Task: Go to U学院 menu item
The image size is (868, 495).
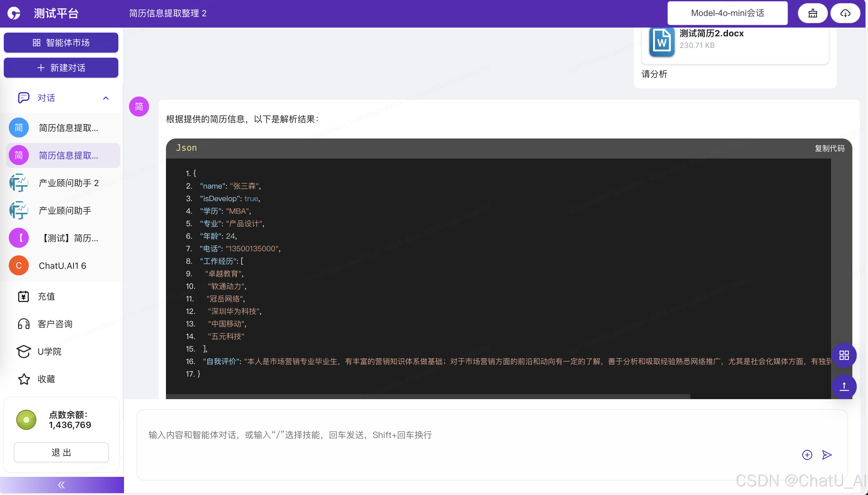Action: (x=49, y=351)
